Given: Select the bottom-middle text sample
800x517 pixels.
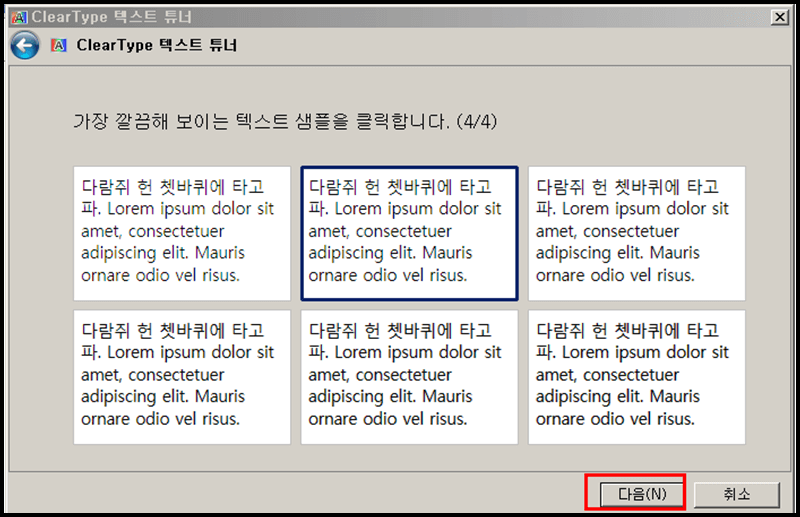Looking at the screenshot, I should click(409, 377).
